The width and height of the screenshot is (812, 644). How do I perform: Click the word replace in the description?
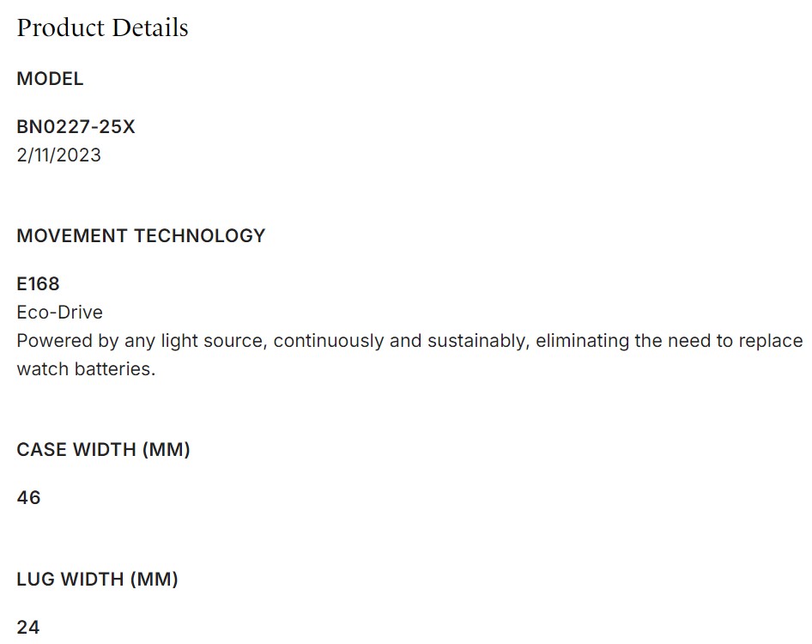[x=770, y=341]
